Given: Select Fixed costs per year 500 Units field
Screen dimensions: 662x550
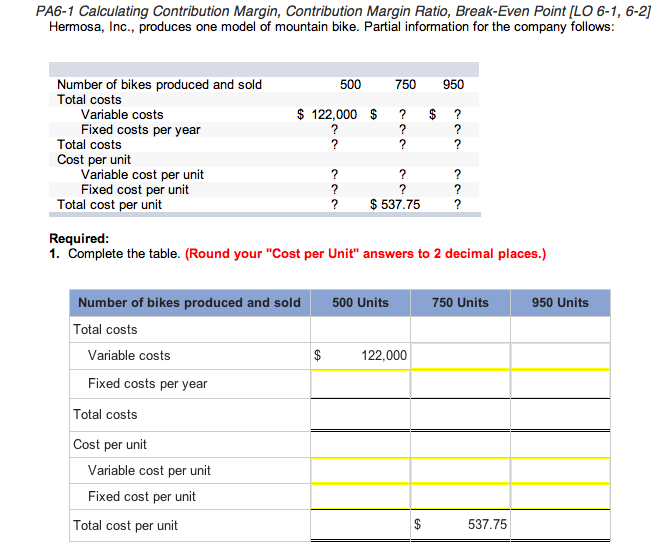Looking at the screenshot, I should (x=361, y=384).
